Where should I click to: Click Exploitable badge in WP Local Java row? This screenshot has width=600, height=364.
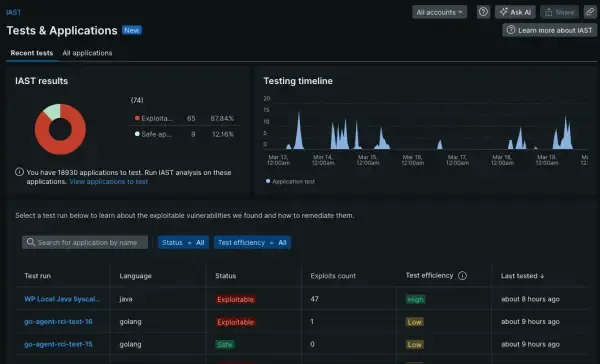236,299
